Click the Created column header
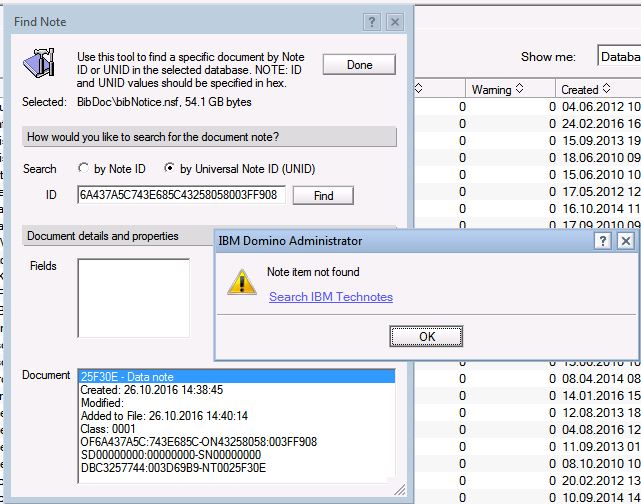The width and height of the screenshot is (641, 504). (x=580, y=90)
